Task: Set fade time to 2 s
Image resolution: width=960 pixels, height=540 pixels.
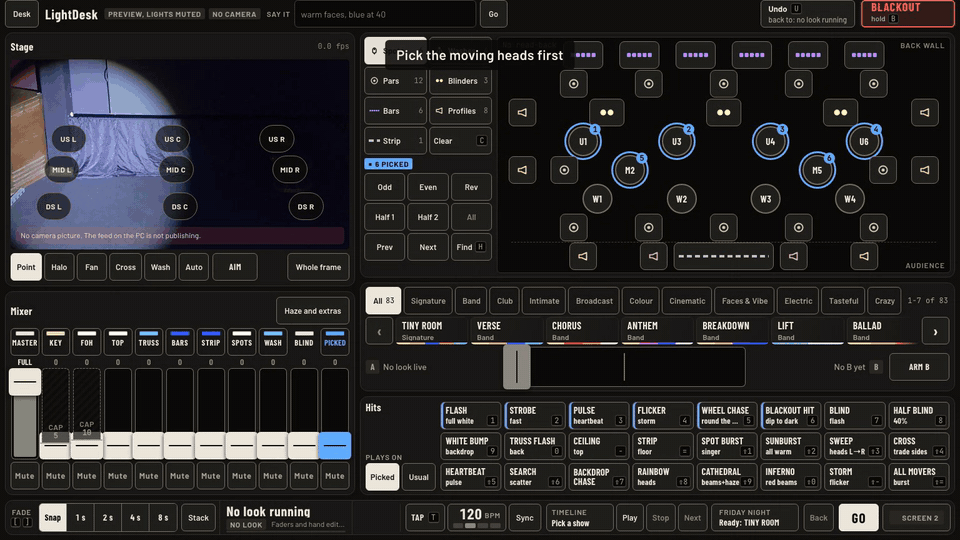Action: coord(108,517)
